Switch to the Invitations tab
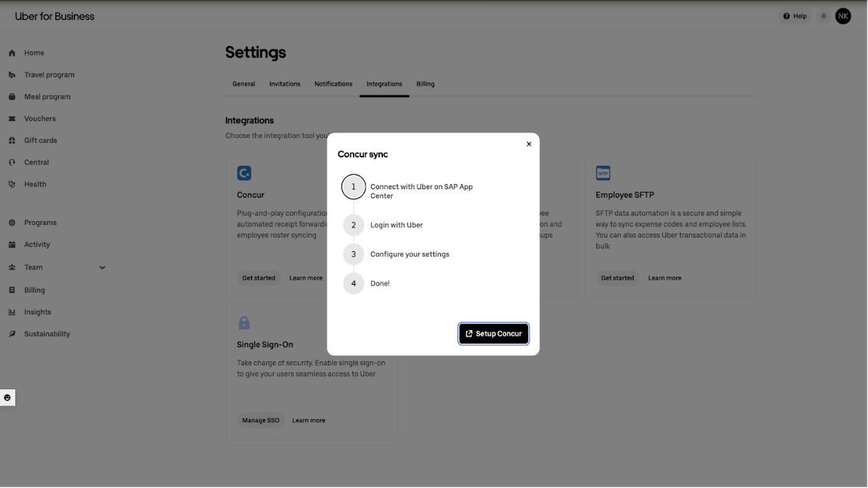Screen dimensions: 868x488 [x=284, y=83]
